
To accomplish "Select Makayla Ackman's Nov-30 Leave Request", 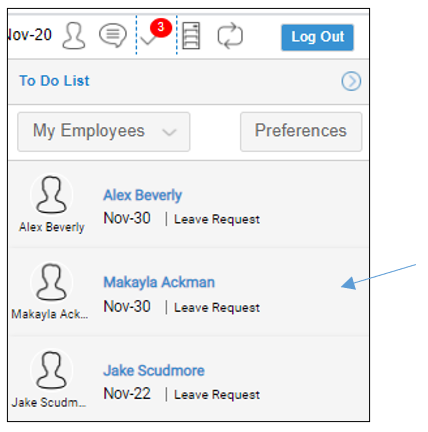I will click(x=182, y=307).
